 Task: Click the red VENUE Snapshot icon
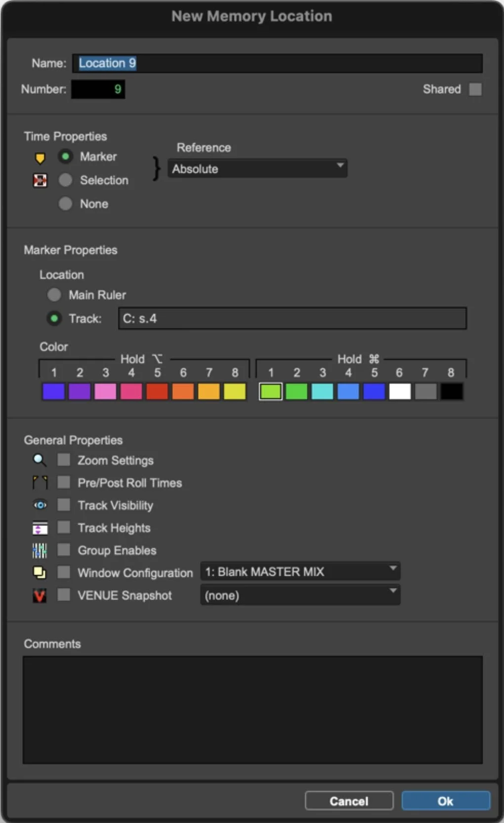click(40, 595)
